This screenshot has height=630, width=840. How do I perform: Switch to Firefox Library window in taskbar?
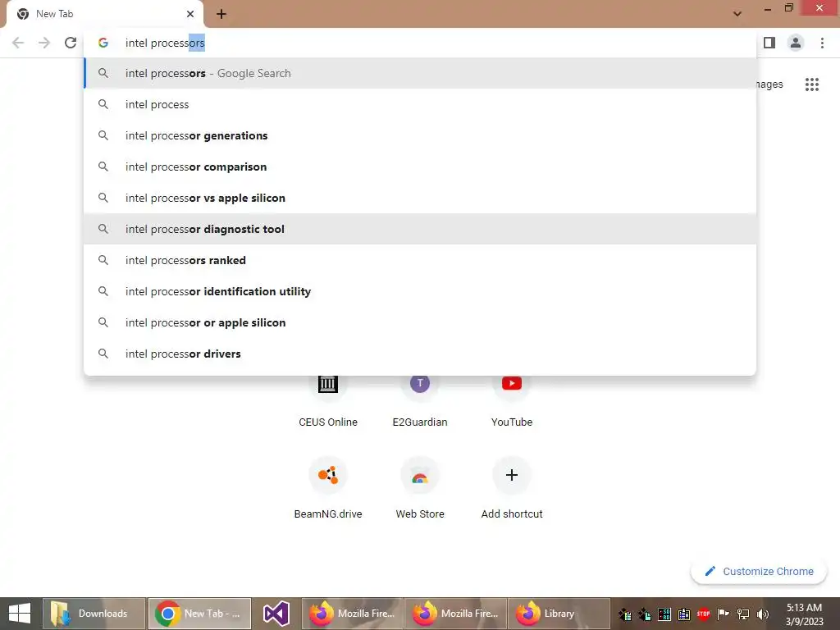click(x=558, y=614)
